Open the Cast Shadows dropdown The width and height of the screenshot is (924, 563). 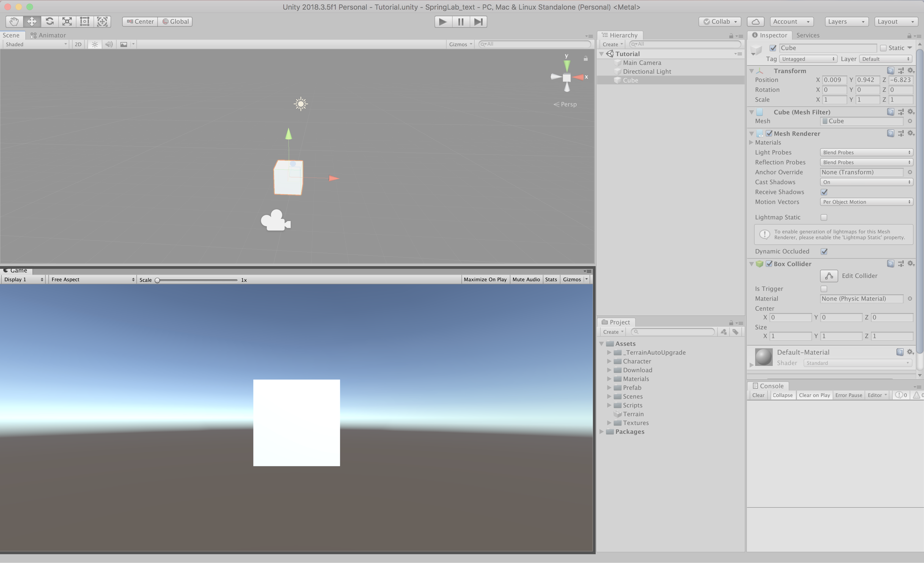click(866, 182)
